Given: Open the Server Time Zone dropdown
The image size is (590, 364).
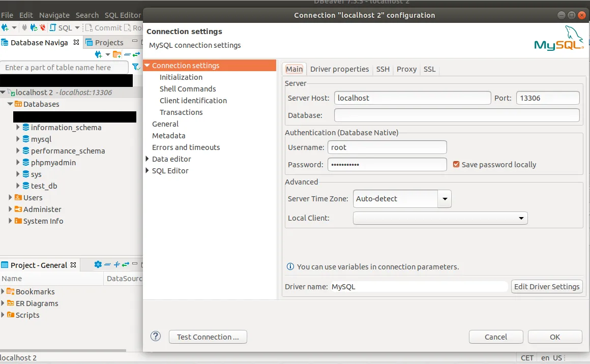Looking at the screenshot, I should click(x=445, y=199).
